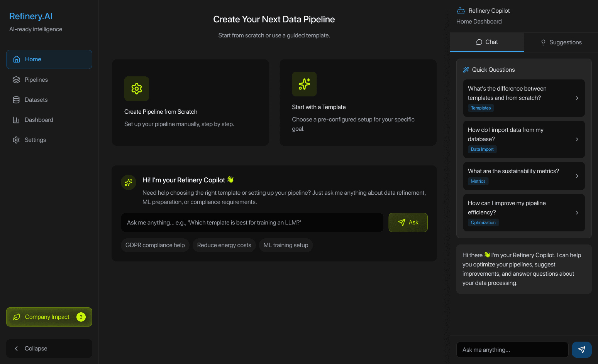Switch to the Suggestions tab
The width and height of the screenshot is (598, 364).
coord(561,42)
